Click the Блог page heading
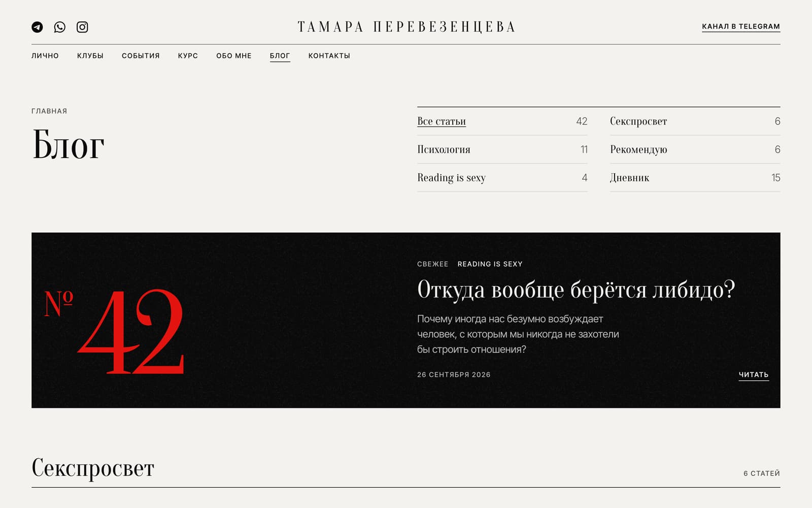812x508 pixels. [69, 145]
